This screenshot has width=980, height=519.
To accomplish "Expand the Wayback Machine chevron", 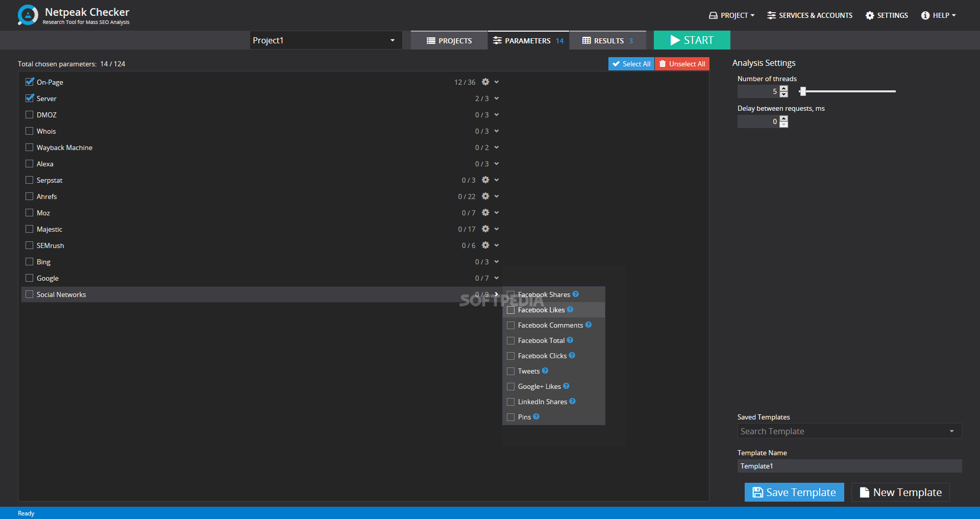I will click(497, 147).
